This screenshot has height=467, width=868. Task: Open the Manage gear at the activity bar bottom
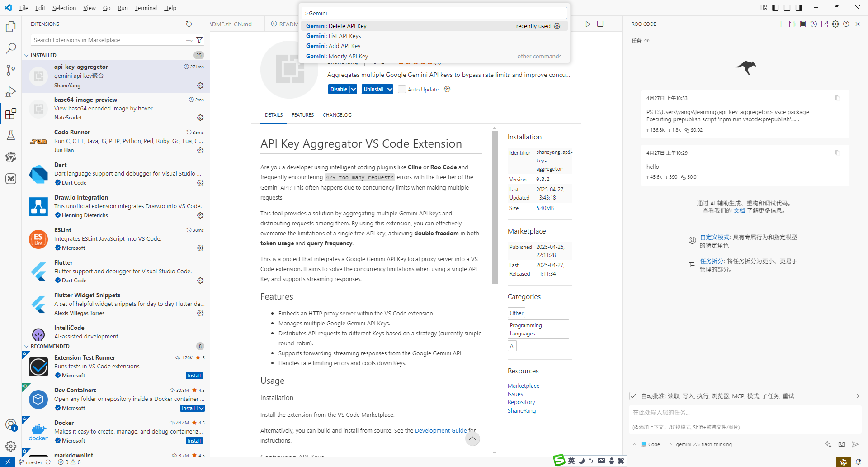11,446
